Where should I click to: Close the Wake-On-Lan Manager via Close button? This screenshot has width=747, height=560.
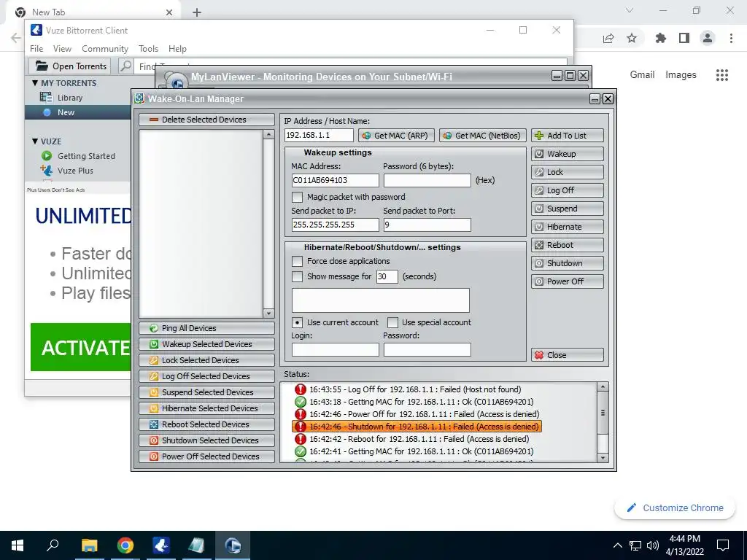click(568, 355)
